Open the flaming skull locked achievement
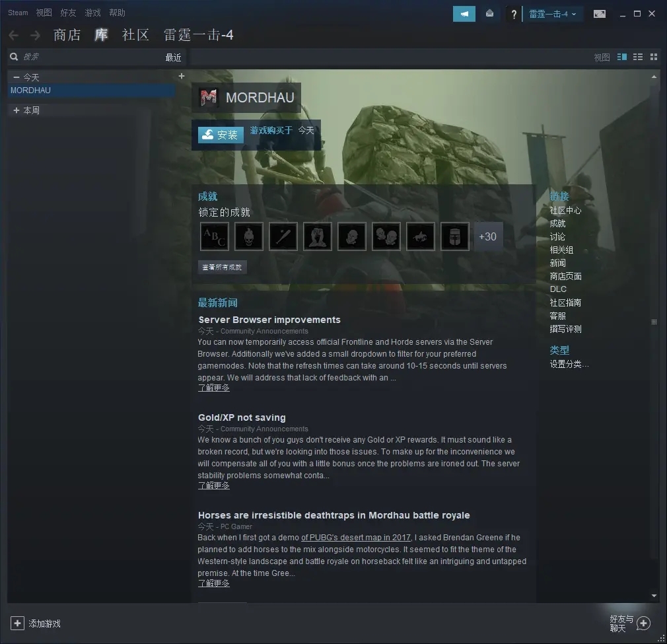 click(249, 236)
